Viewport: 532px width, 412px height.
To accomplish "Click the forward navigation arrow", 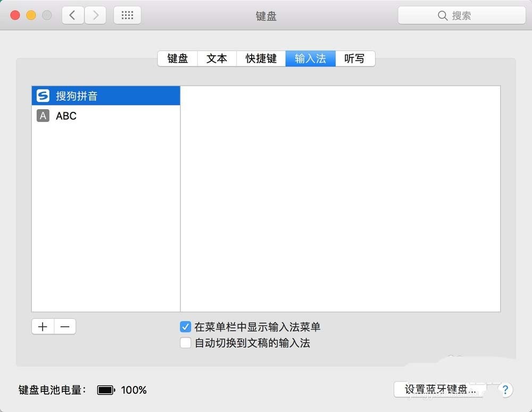I will click(95, 15).
